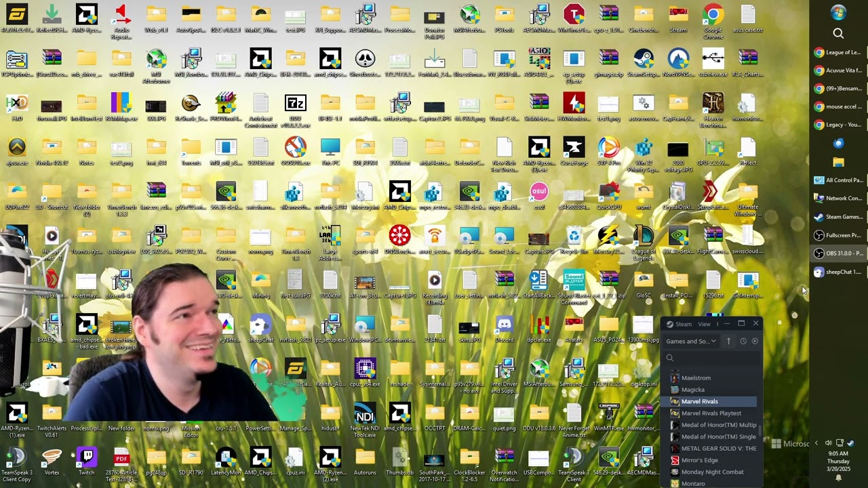Screen dimensions: 868x488
Task: Switch to OBS 31.0.0 taskbar window
Action: pyautogui.click(x=838, y=253)
